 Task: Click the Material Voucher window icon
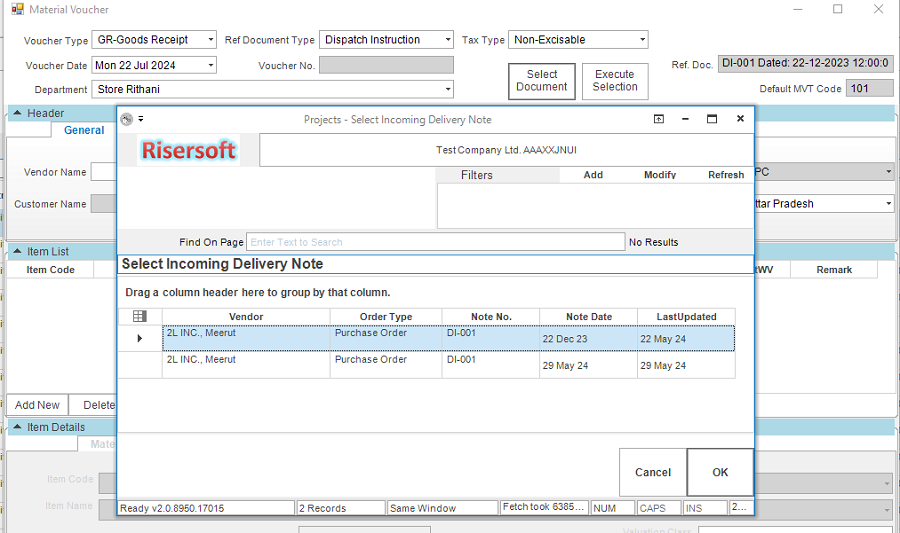tap(16, 9)
